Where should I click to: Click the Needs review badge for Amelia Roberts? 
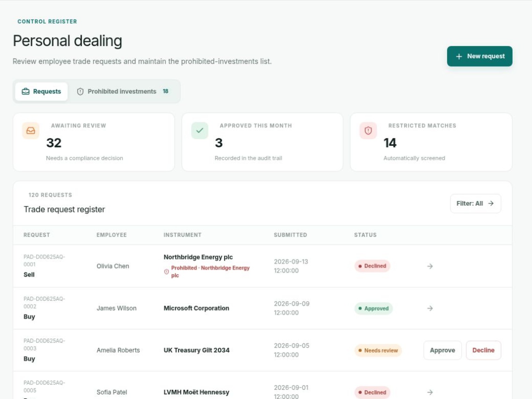point(378,350)
